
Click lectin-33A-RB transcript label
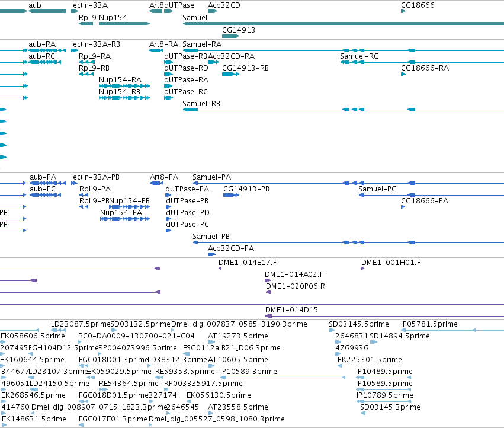95,44
